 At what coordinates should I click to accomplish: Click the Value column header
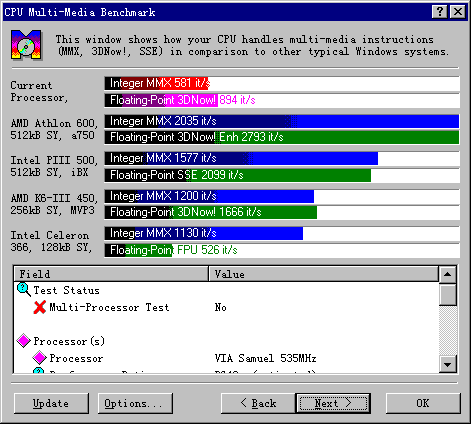324,274
